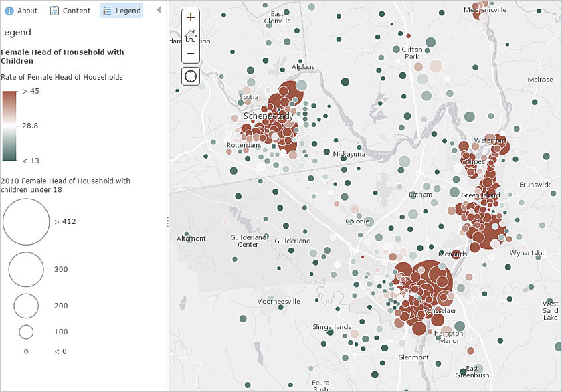The height and width of the screenshot is (392, 562).
Task: Zoom in on the map
Action: tap(191, 18)
